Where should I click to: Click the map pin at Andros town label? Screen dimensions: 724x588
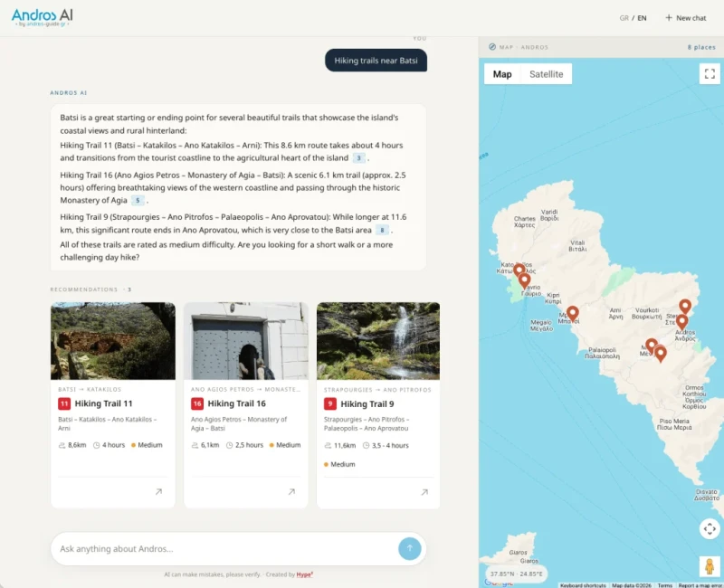pyautogui.click(x=682, y=322)
